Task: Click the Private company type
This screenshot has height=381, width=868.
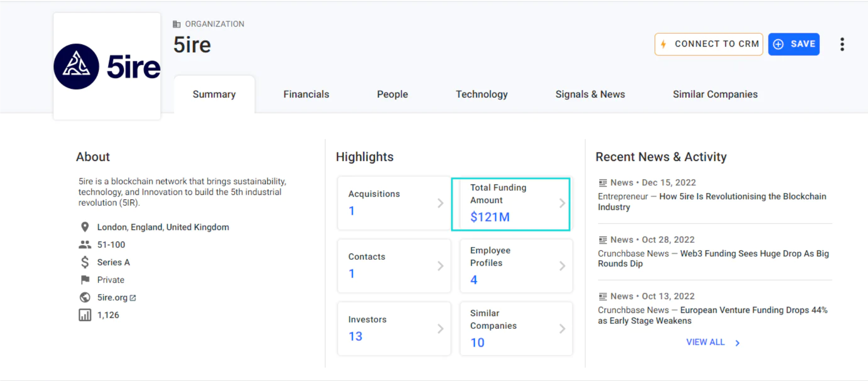Action: click(x=111, y=279)
